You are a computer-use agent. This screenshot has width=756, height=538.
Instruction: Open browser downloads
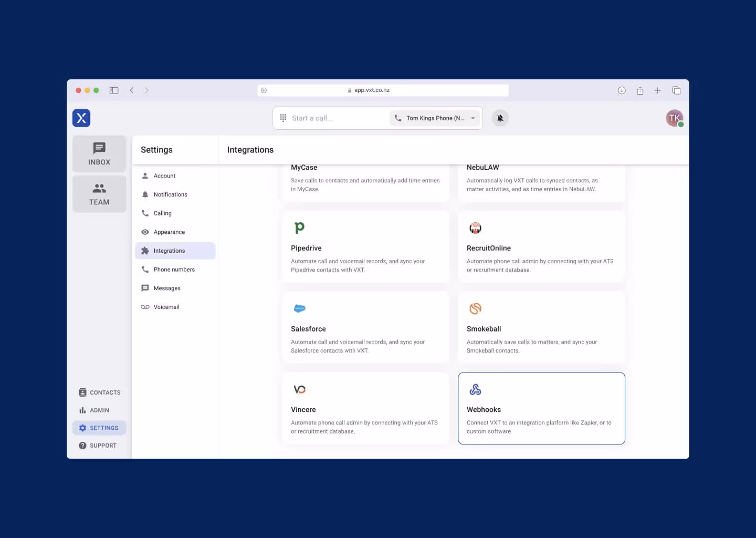click(622, 90)
